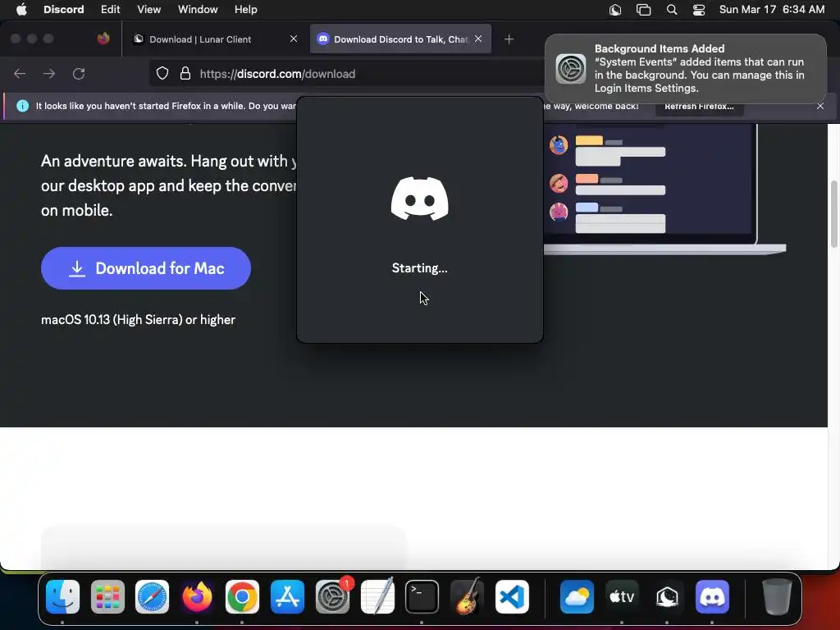Open Stage Manager menu bar icon
This screenshot has height=630, width=840.
643,10
